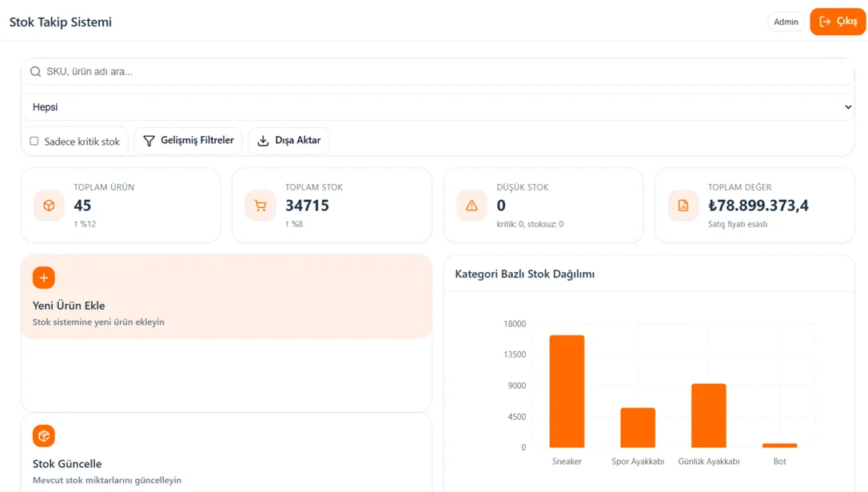Screen dimensions: 868x492
Task: Click the ↑ %12 growth indicator
Action: pos(85,224)
